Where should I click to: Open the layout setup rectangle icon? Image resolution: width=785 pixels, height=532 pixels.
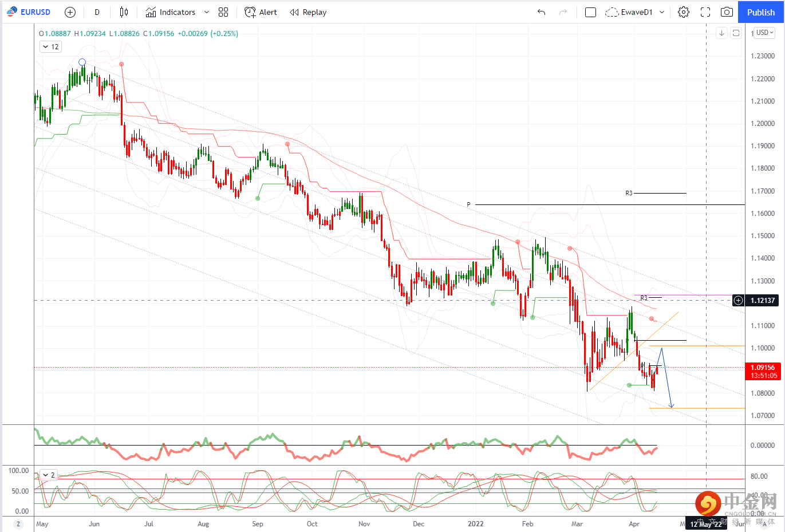590,12
